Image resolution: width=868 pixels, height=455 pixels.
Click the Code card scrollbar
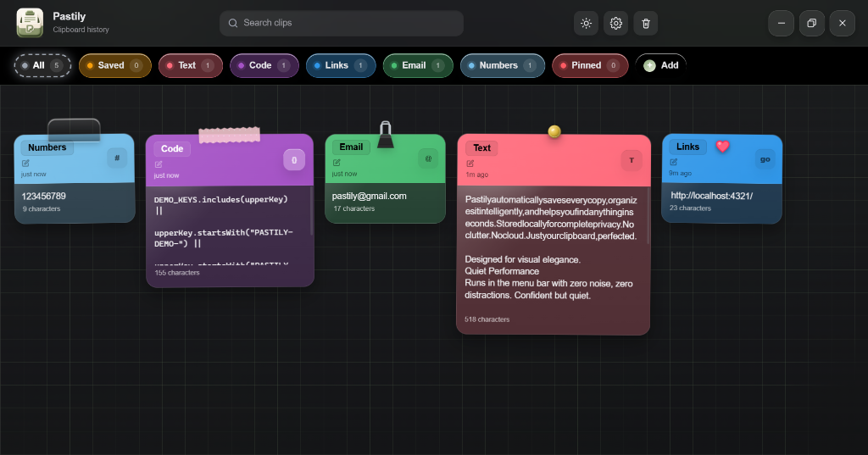click(312, 211)
